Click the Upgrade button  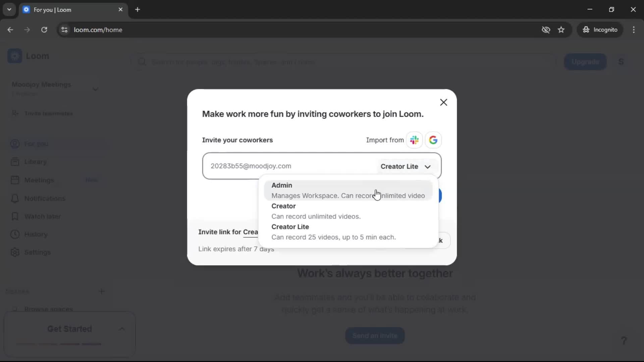pos(585,62)
